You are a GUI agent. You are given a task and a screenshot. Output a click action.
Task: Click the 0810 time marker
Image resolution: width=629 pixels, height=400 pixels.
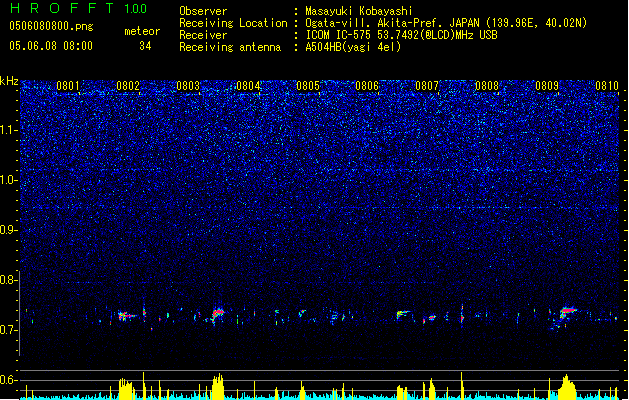click(607, 86)
